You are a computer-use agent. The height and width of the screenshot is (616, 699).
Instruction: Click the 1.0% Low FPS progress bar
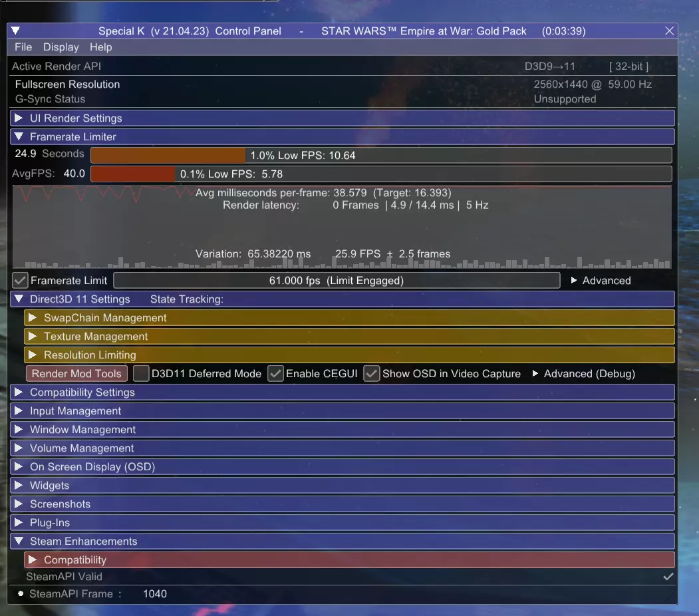381,155
